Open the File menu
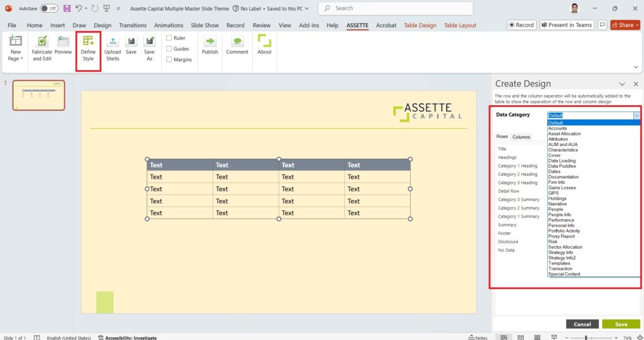The width and height of the screenshot is (644, 340). click(12, 25)
